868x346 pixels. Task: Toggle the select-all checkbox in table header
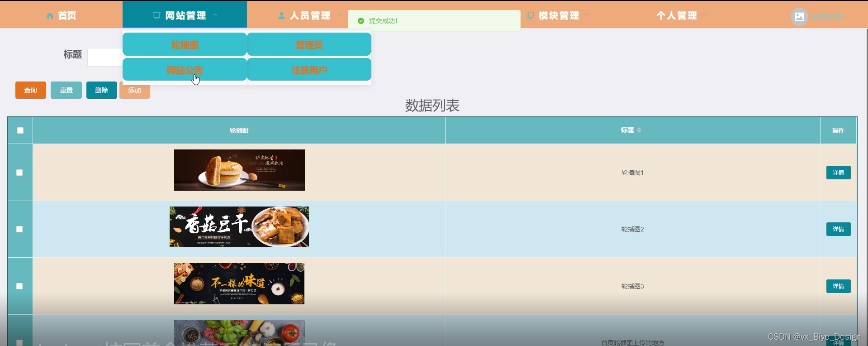point(20,130)
